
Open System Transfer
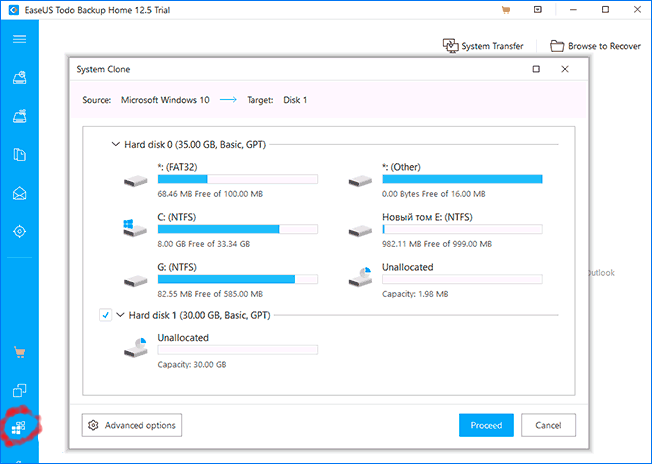click(x=483, y=46)
